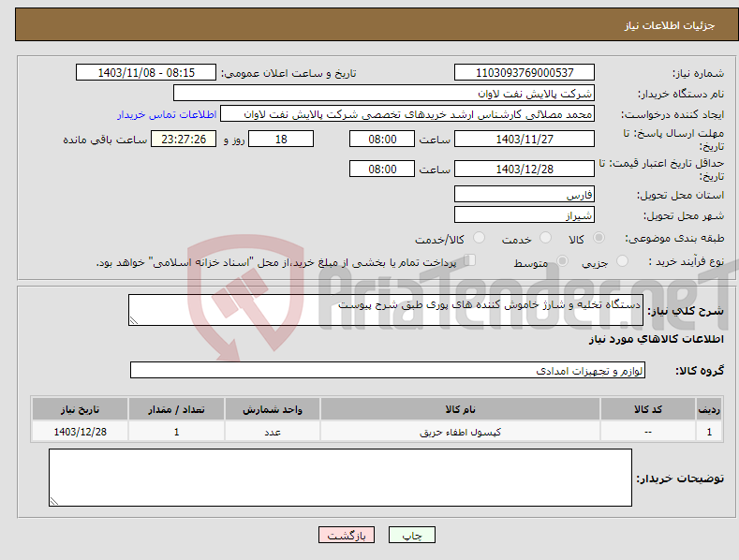Click the اطلاعات کالاهای مورد نیاز heading
This screenshot has height=560, width=739.
(x=656, y=339)
